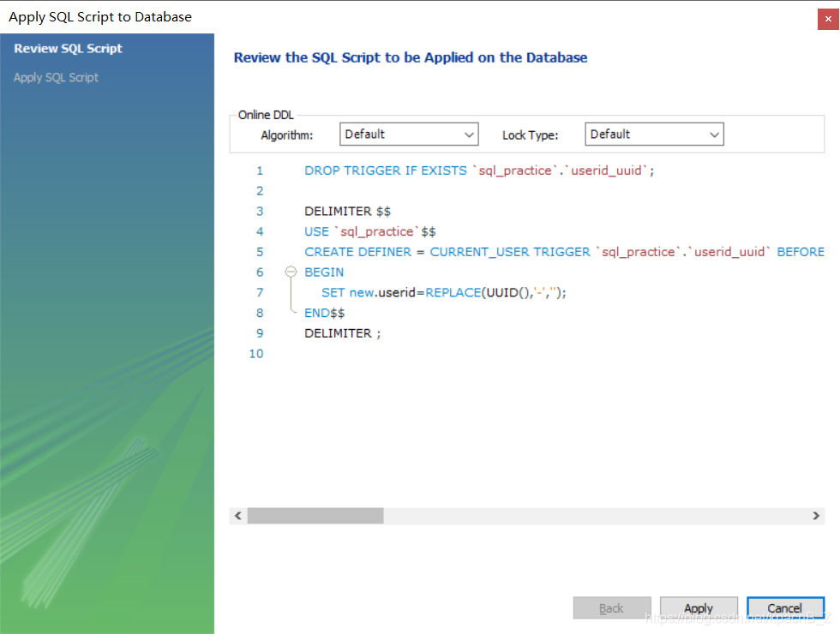Click the right scroll arrow of the scrollbar
Viewport: 840px width, 634px height.
point(816,515)
